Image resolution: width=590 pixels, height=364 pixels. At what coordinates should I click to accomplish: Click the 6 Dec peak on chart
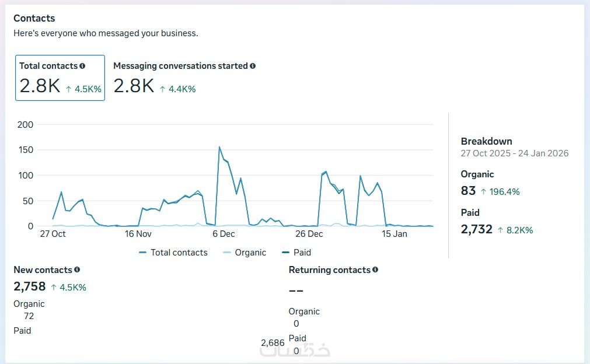[219, 147]
